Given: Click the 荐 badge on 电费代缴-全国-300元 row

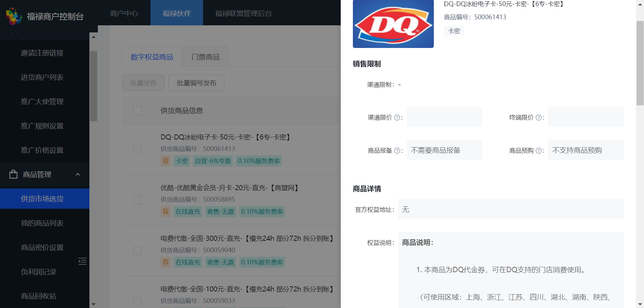Looking at the screenshot, I should [x=166, y=262].
